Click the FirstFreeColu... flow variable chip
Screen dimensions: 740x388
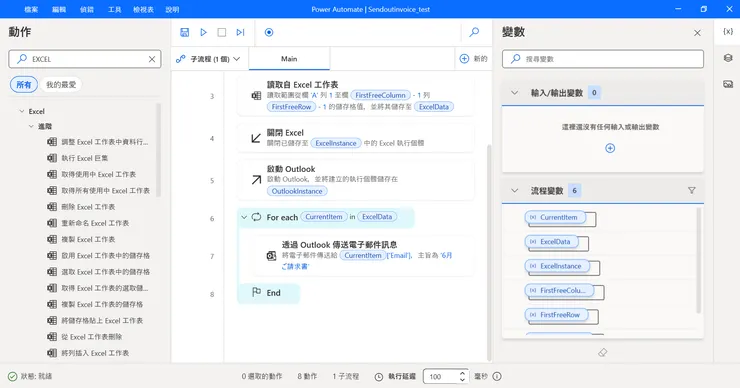[559, 290]
